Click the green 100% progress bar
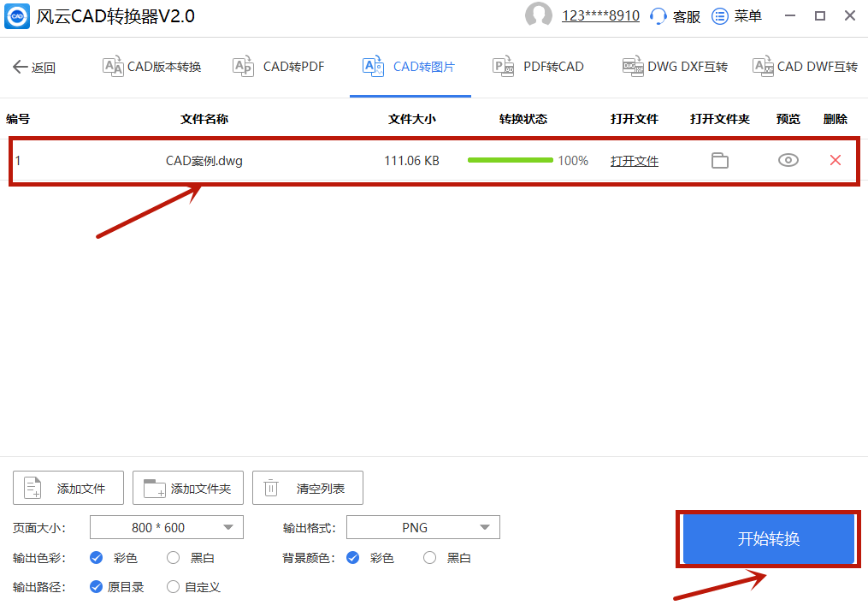Viewport: 868px width, 605px height. 511,160
